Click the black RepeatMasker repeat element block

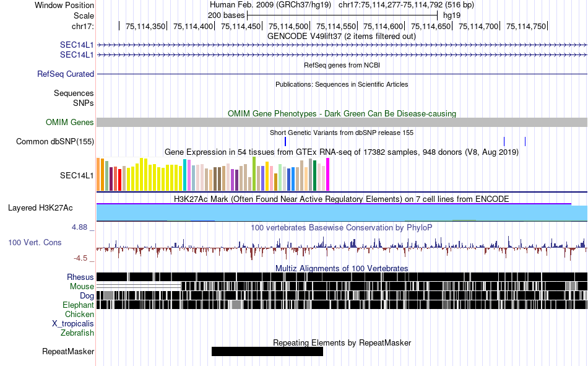coord(267,351)
